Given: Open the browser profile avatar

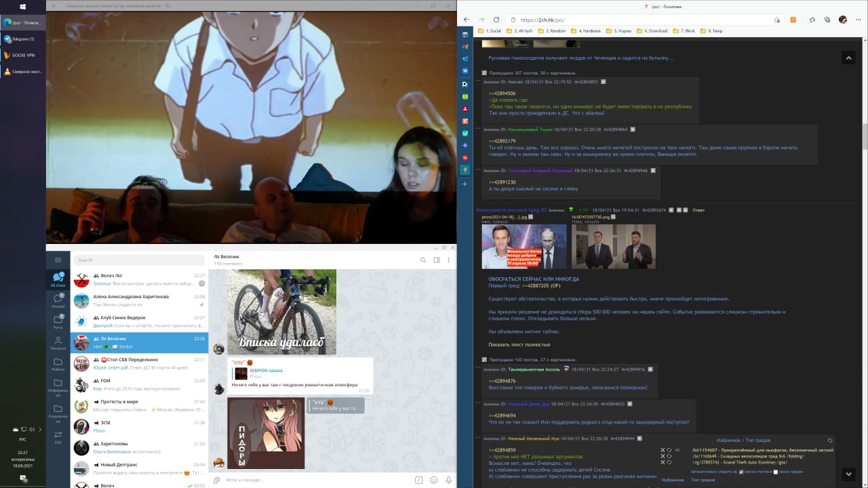Looking at the screenshot, I should [843, 20].
